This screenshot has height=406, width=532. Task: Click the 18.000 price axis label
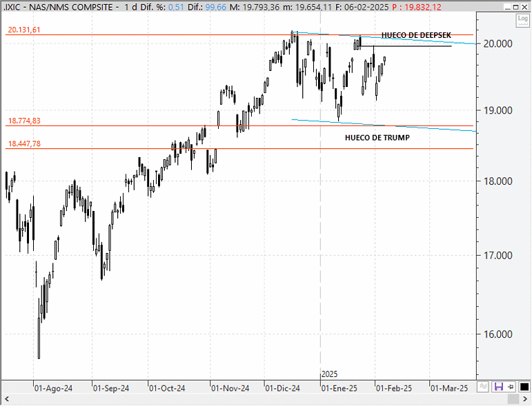(497, 181)
